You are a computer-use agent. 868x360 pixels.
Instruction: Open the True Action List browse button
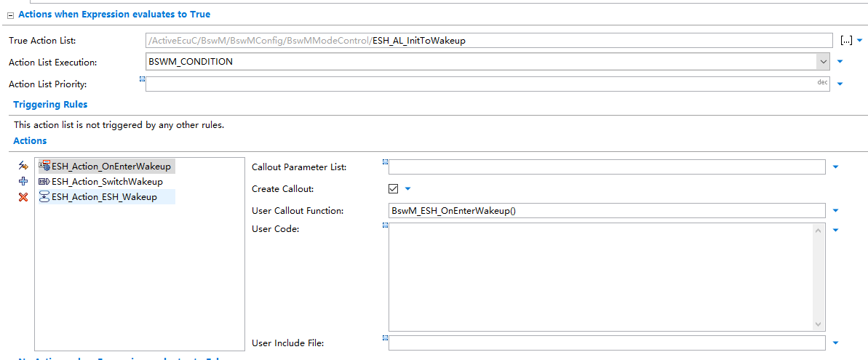tap(846, 40)
